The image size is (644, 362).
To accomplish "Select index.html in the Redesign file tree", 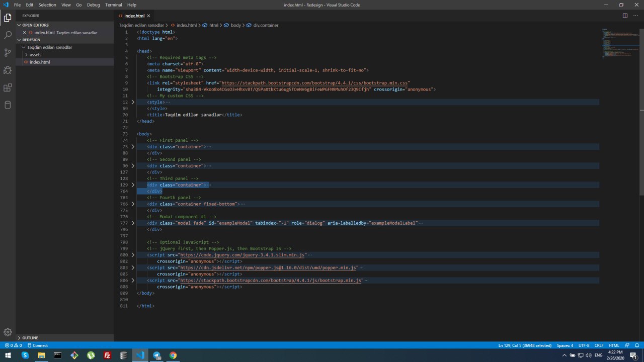I will (x=65, y=62).
